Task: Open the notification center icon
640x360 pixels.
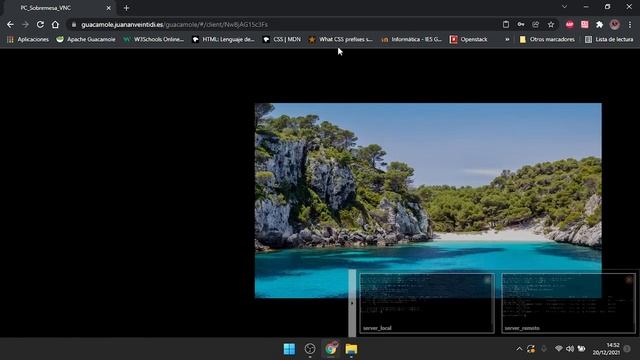Action: [627, 349]
